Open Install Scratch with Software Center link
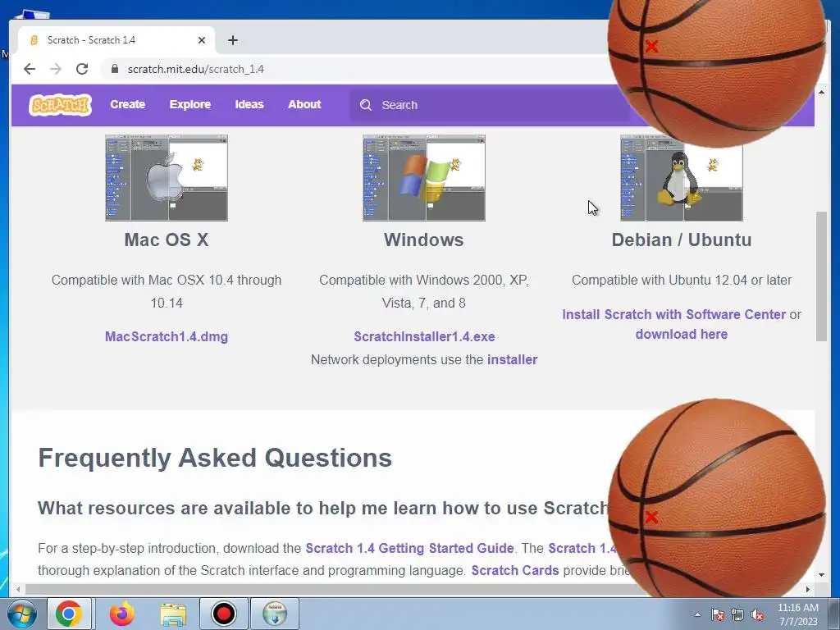Screen dimensions: 840x630 coord(674,314)
